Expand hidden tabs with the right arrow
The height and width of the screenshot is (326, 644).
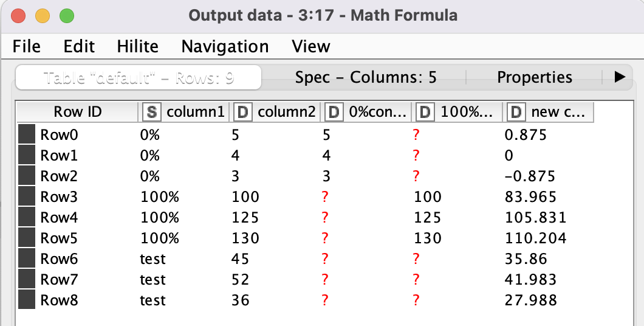[620, 77]
